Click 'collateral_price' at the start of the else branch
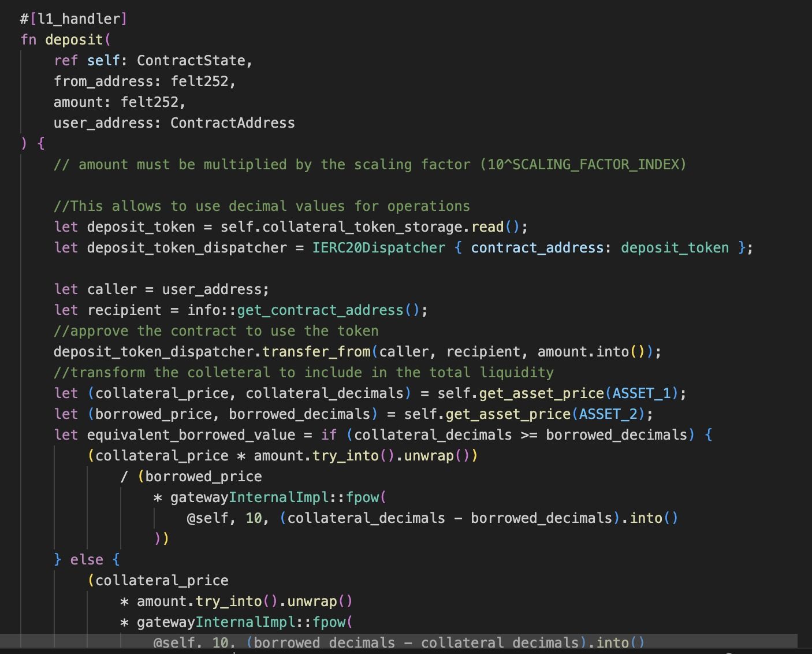 coord(162,581)
